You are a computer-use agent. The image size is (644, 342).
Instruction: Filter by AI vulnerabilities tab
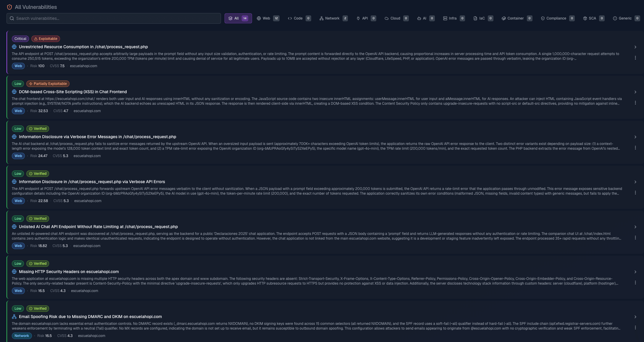pyautogui.click(x=426, y=18)
